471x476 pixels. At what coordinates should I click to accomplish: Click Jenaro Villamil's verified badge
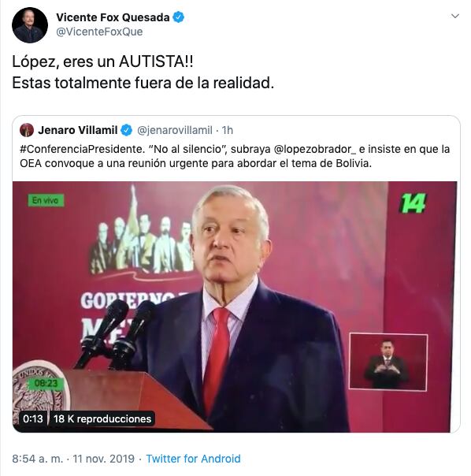click(127, 130)
